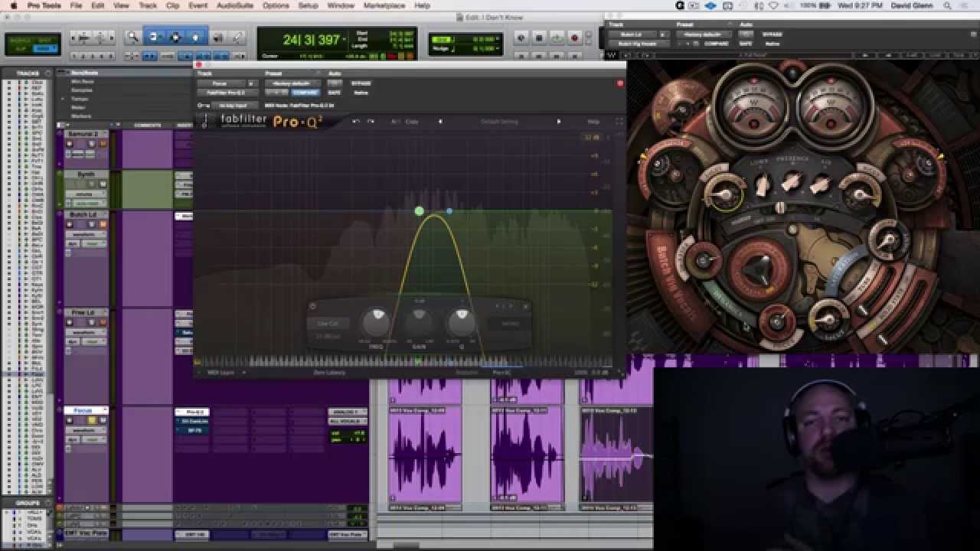Viewport: 980px width, 551px height.
Task: Toggle Pro-Q 2 full screen mode
Action: pyautogui.click(x=619, y=122)
